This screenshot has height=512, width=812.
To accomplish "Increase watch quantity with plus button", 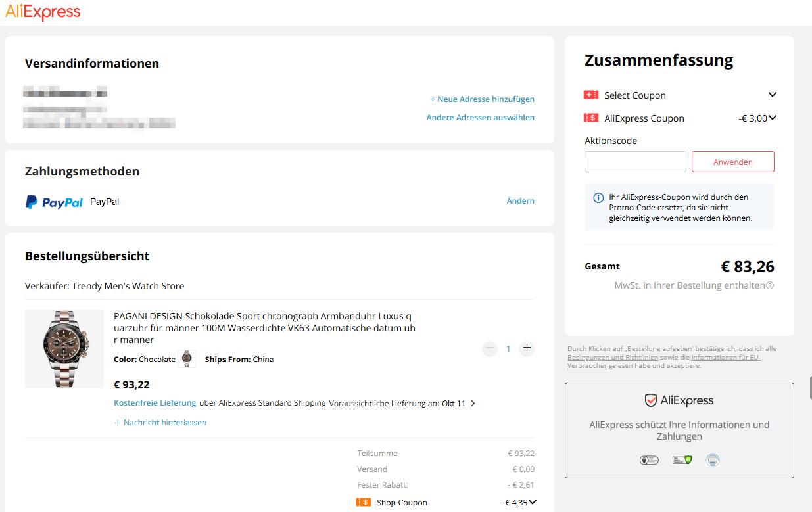I will [527, 348].
